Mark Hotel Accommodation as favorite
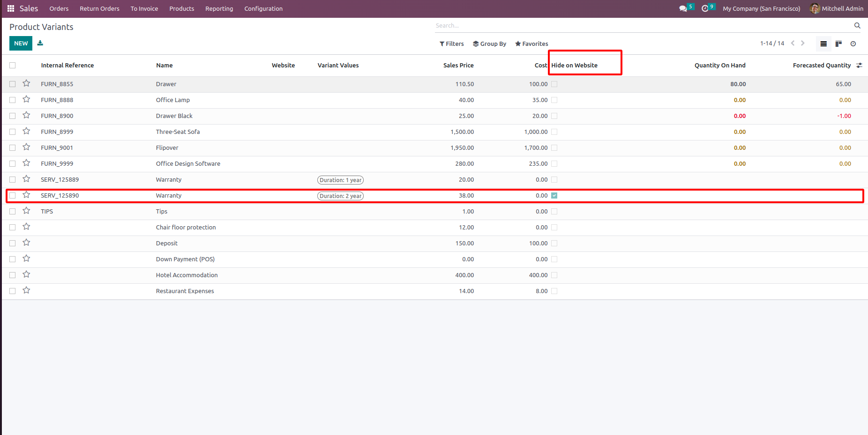The width and height of the screenshot is (868, 435). pyautogui.click(x=26, y=274)
